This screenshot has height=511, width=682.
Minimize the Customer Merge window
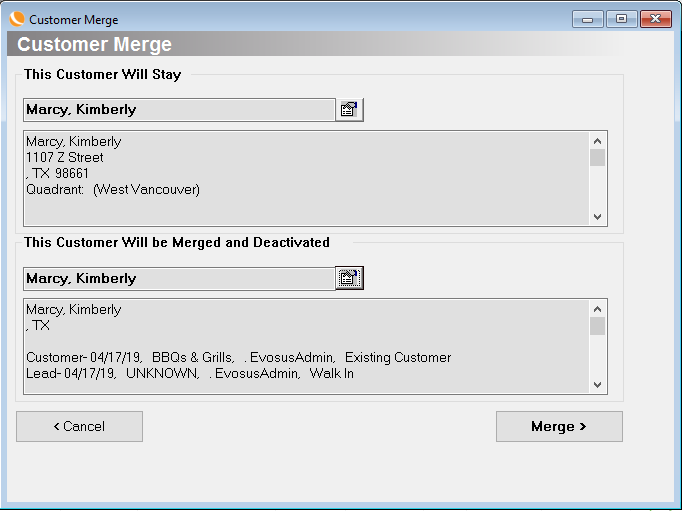[x=587, y=19]
